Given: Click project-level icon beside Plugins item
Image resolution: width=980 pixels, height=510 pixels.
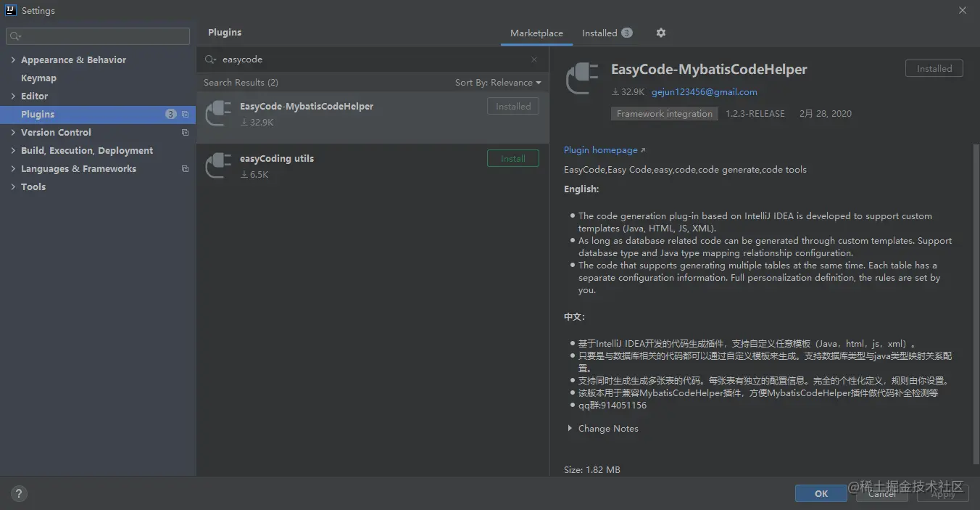Looking at the screenshot, I should 185,114.
